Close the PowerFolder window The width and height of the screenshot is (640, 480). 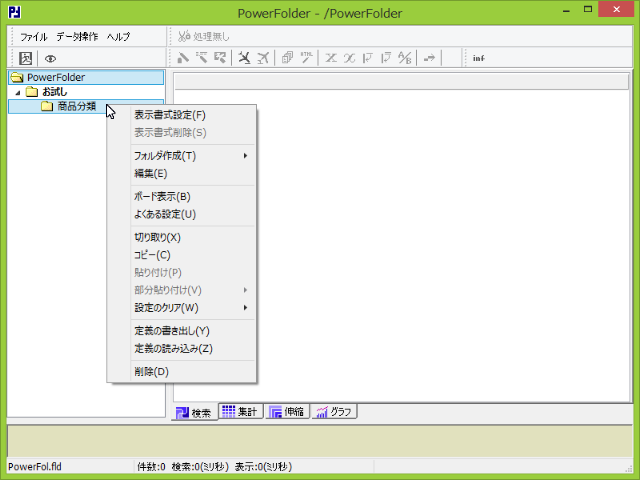[616, 9]
